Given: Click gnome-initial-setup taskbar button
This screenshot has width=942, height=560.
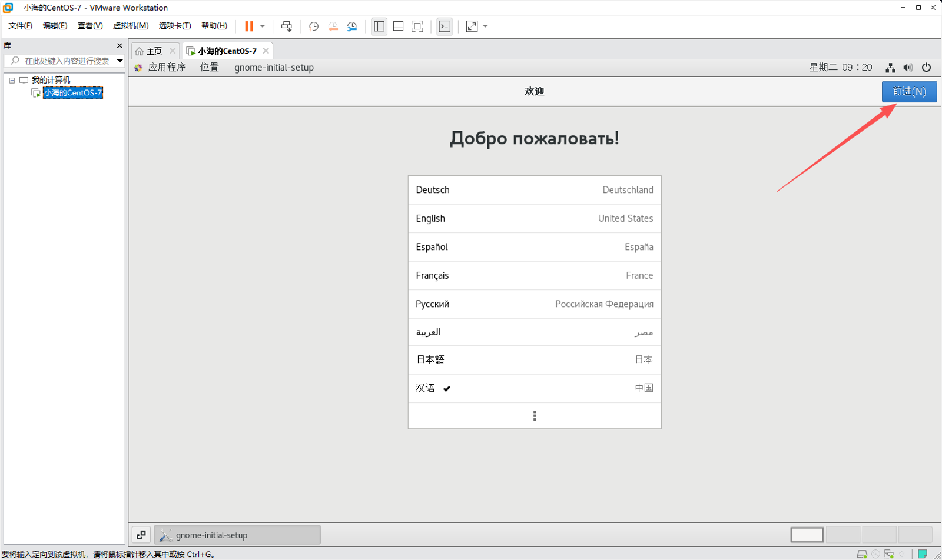Looking at the screenshot, I should tap(237, 535).
